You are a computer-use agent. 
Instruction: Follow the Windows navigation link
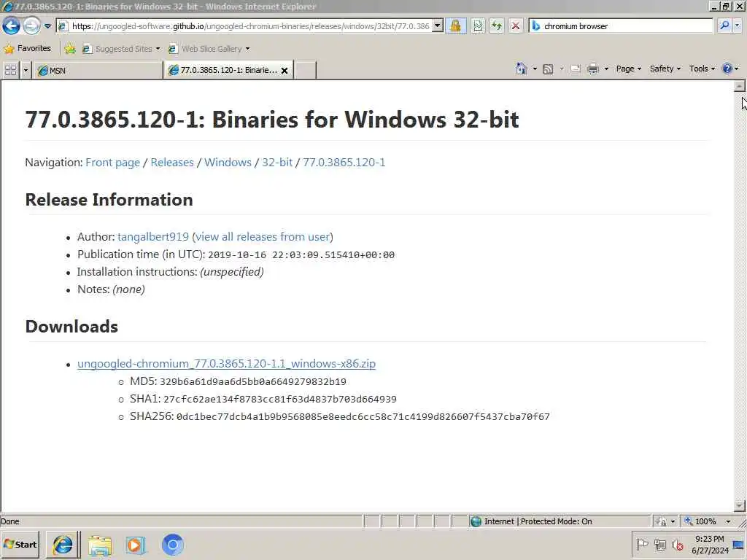(x=228, y=163)
